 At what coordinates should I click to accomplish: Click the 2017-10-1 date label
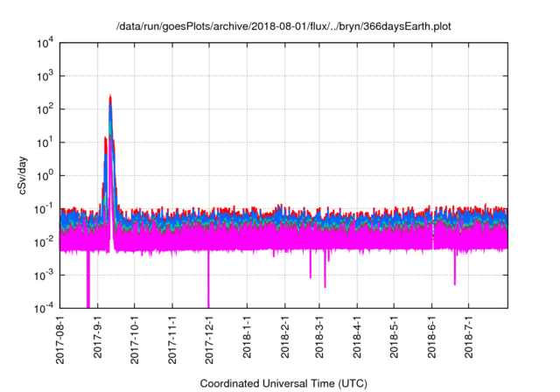click(x=134, y=339)
